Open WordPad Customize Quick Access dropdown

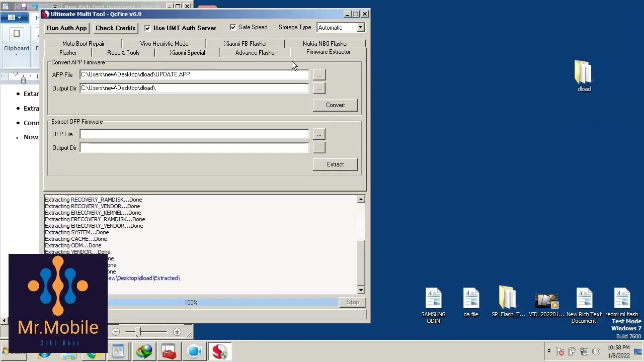click(x=55, y=7)
